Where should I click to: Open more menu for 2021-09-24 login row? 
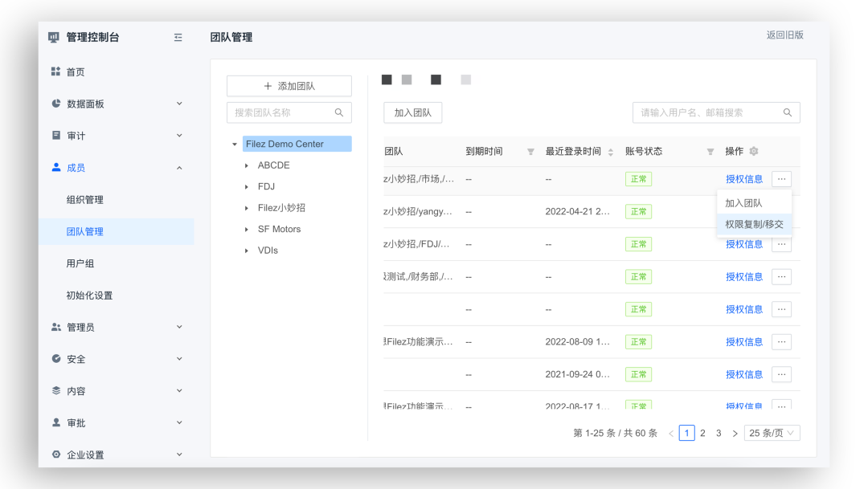click(x=781, y=374)
